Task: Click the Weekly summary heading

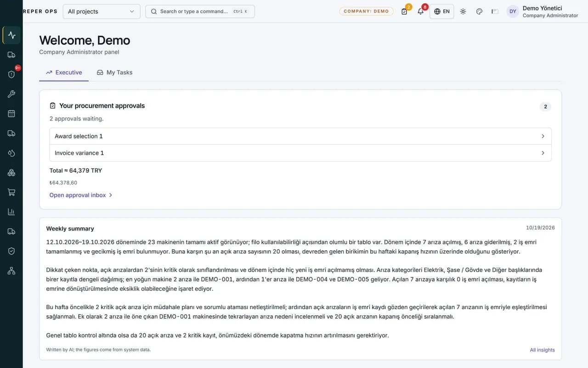Action: coord(70,229)
